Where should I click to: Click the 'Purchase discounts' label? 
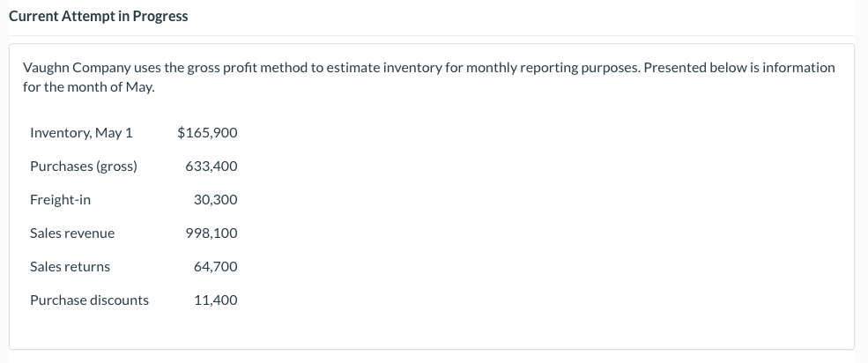pos(89,300)
